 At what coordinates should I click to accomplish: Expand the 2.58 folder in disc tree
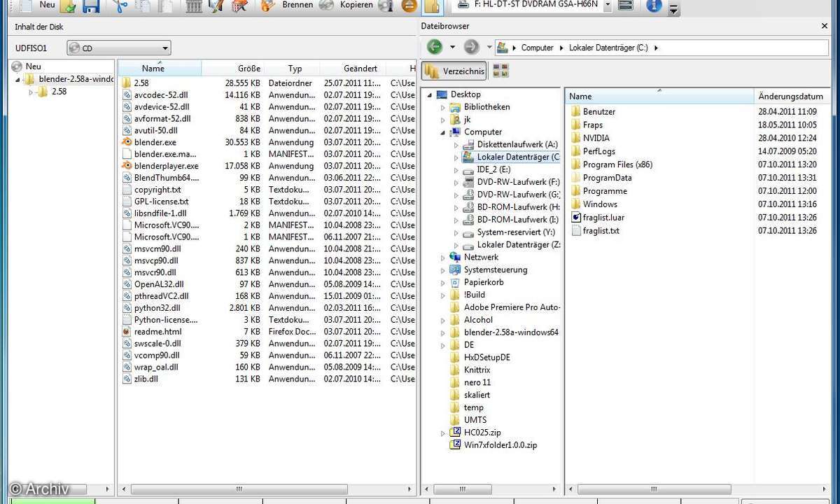click(x=31, y=92)
